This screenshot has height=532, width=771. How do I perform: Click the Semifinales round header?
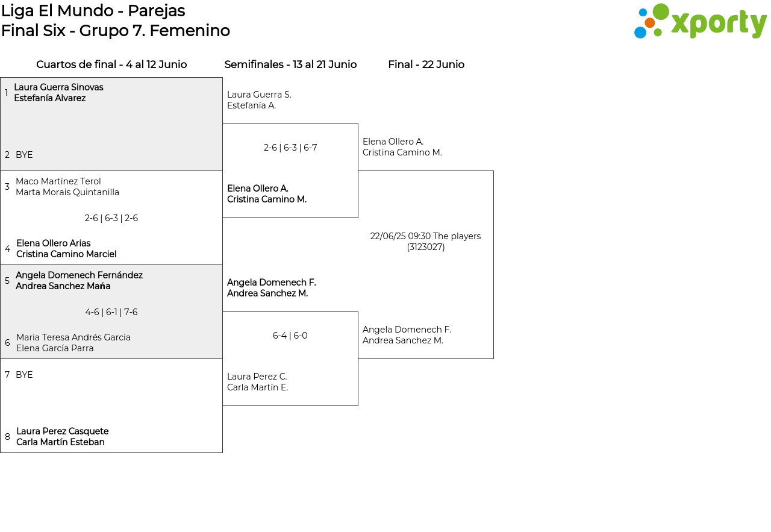click(x=290, y=64)
